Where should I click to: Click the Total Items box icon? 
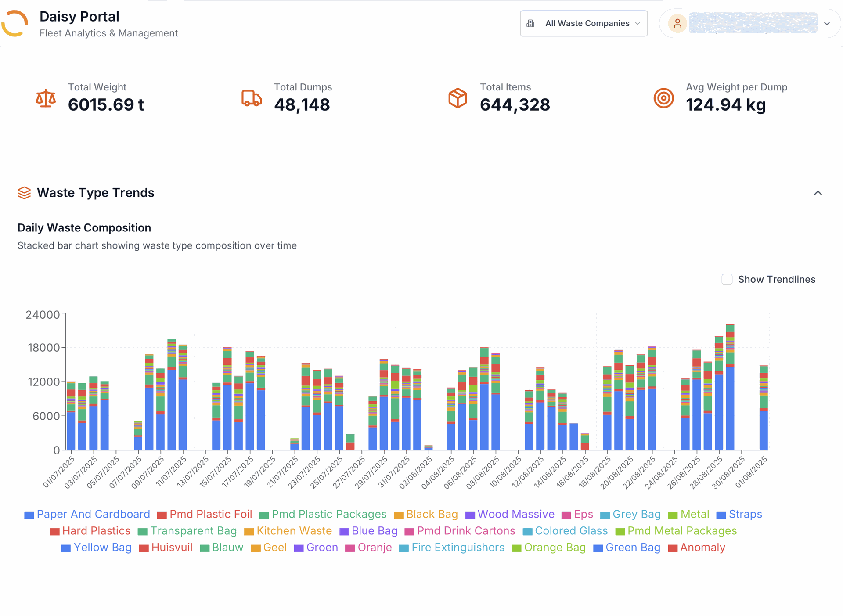458,98
